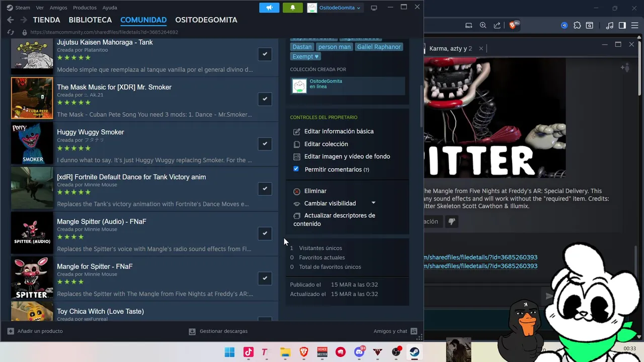
Task: Open OBS from the taskbar
Action: pos(397,352)
